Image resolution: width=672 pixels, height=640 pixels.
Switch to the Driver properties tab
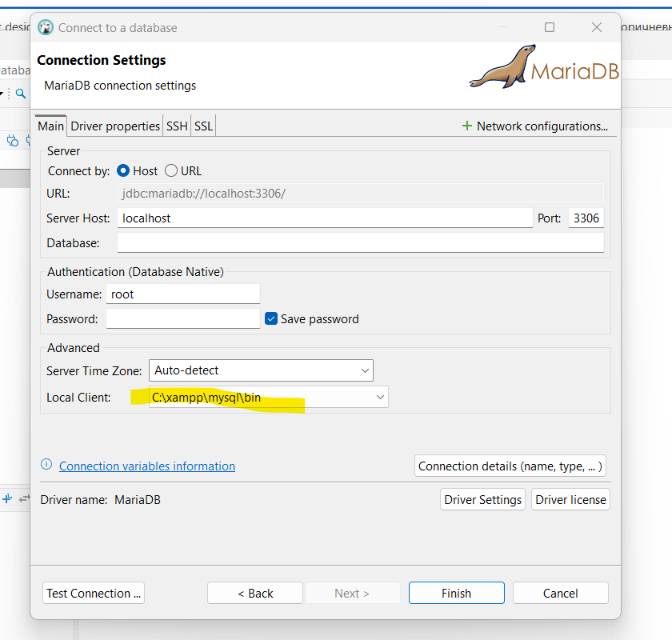(x=115, y=126)
